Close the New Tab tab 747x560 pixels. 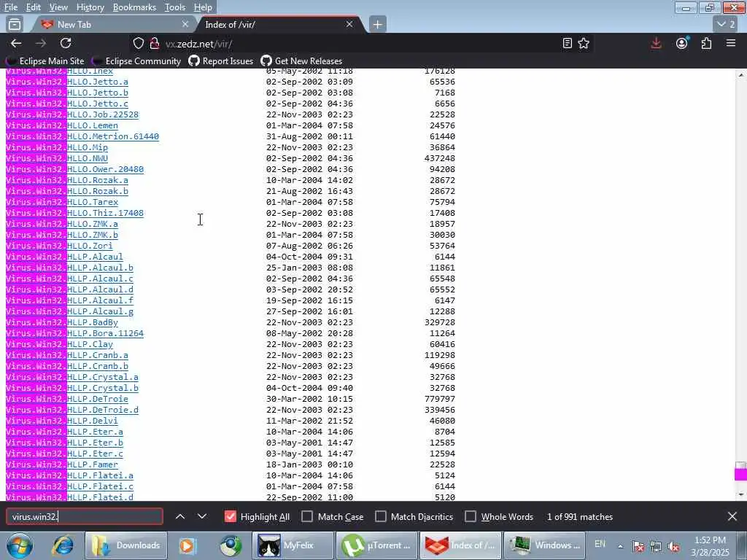point(185,24)
